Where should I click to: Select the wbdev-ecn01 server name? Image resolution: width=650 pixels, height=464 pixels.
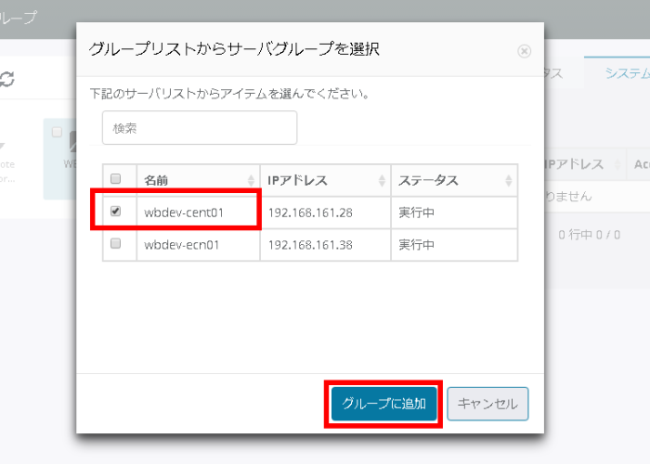[181, 244]
